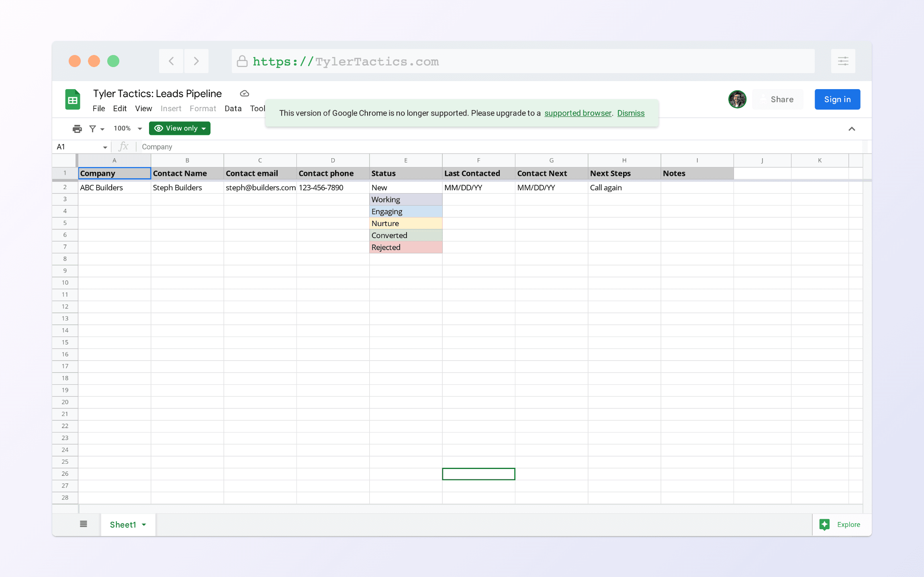
Task: Open the Data menu
Action: [233, 108]
